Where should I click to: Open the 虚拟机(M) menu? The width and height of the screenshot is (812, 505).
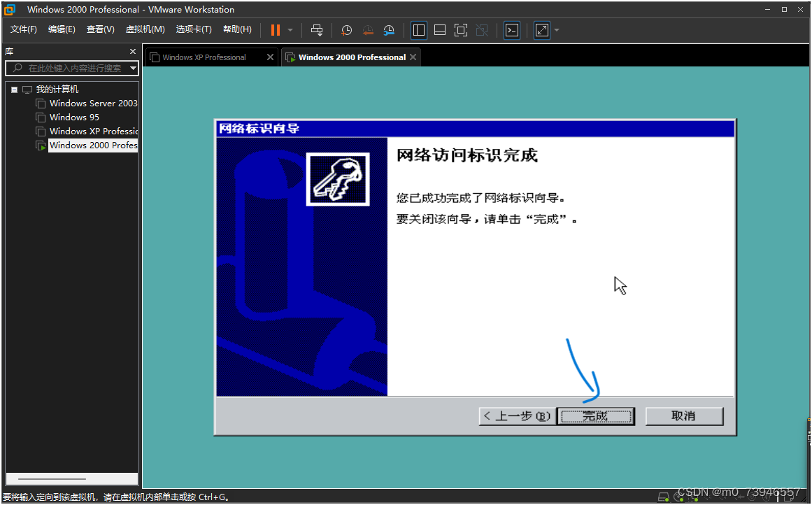coord(145,29)
